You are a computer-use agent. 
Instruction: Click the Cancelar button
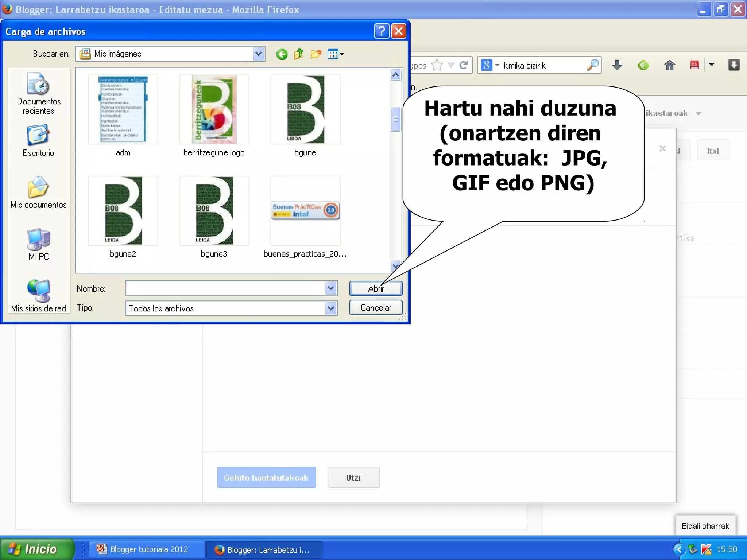[x=376, y=307]
